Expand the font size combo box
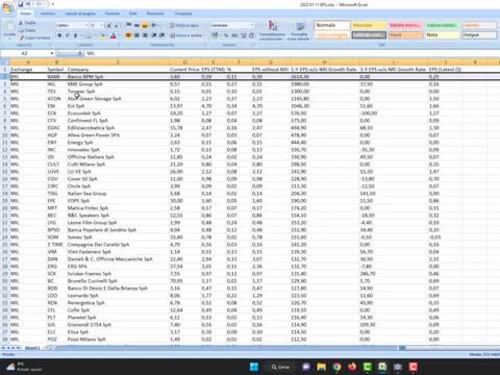Screen dimensions: 500x375 tap(102, 25)
